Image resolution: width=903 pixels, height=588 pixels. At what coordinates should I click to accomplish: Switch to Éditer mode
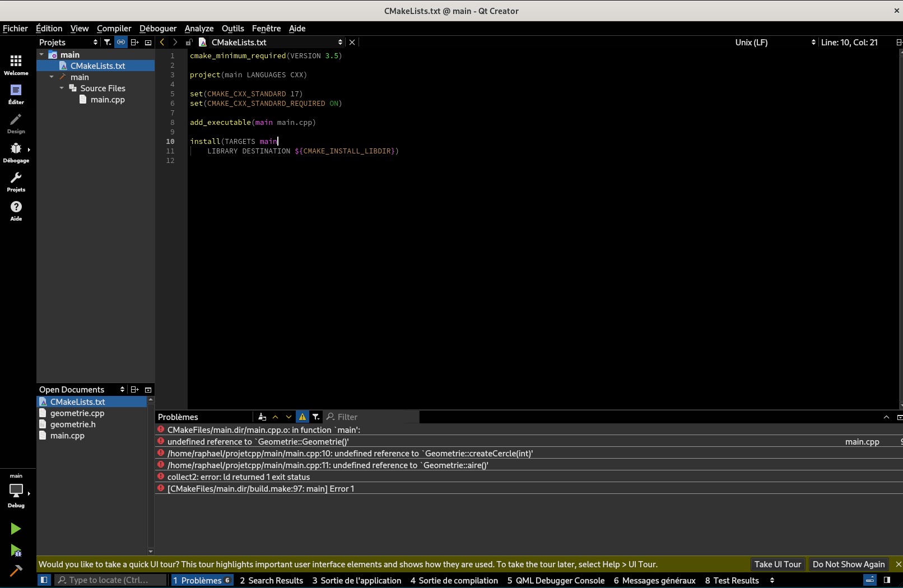16,94
